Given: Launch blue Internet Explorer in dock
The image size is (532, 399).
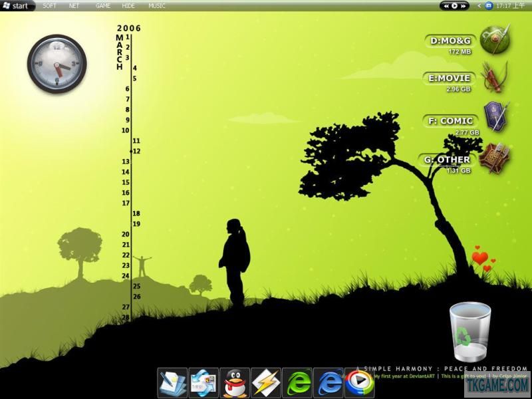Looking at the screenshot, I should (x=329, y=383).
